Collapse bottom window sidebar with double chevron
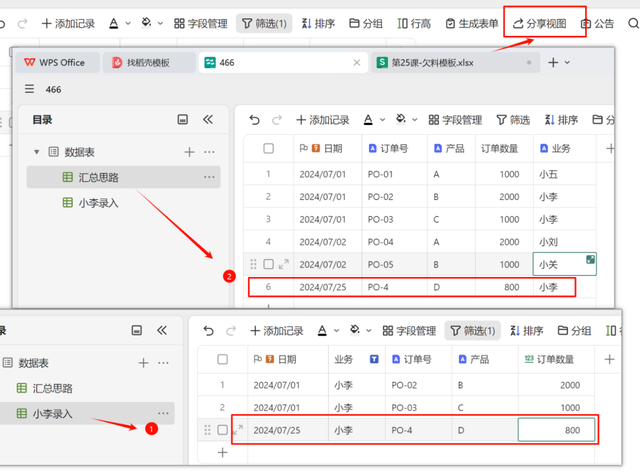The image size is (640, 475). point(162,330)
